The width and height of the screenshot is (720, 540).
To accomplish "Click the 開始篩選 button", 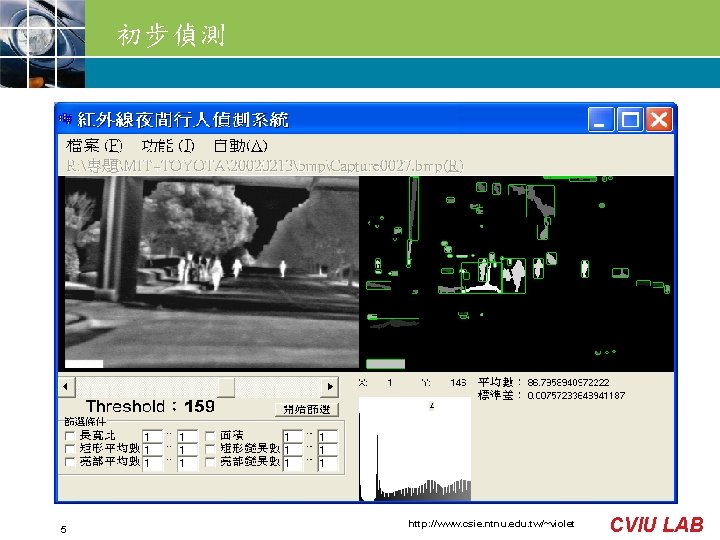I will (307, 409).
